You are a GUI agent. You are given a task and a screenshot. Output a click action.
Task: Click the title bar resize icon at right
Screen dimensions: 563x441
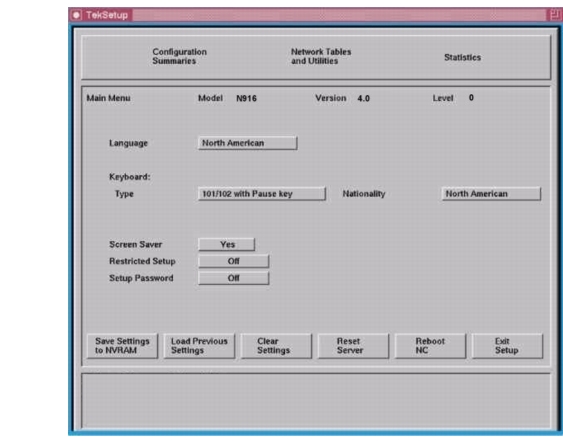[554, 15]
